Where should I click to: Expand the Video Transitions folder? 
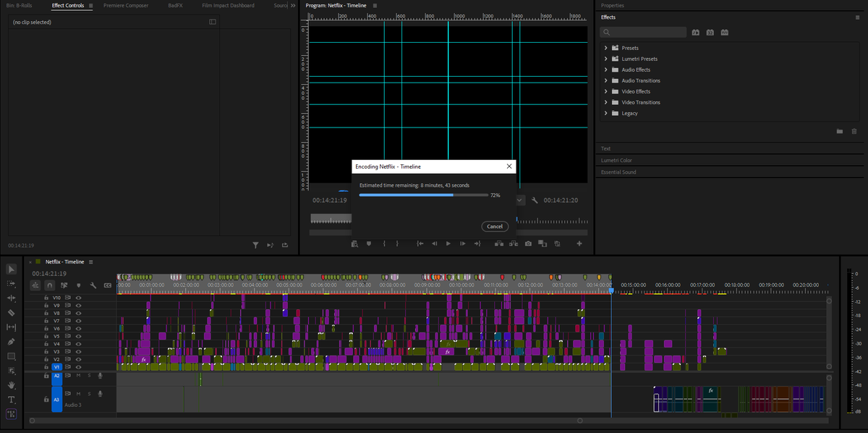[605, 102]
